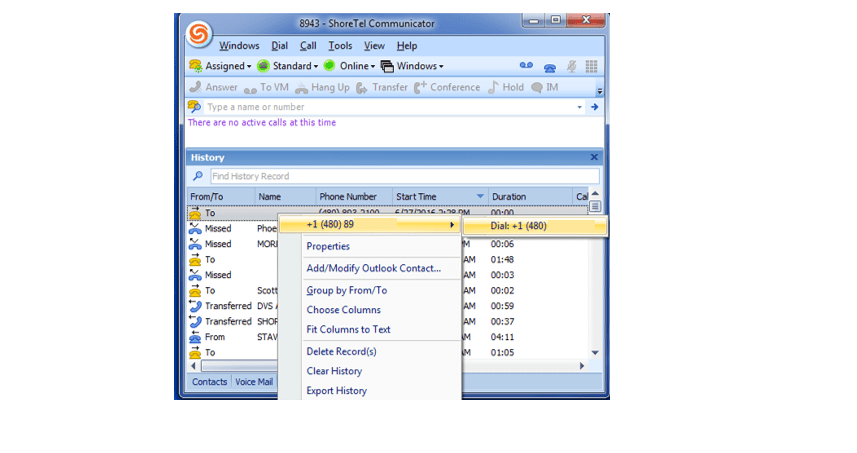The height and width of the screenshot is (453, 857).
Task: Click the horizontal scrollbar left arrow
Action: pos(193,366)
